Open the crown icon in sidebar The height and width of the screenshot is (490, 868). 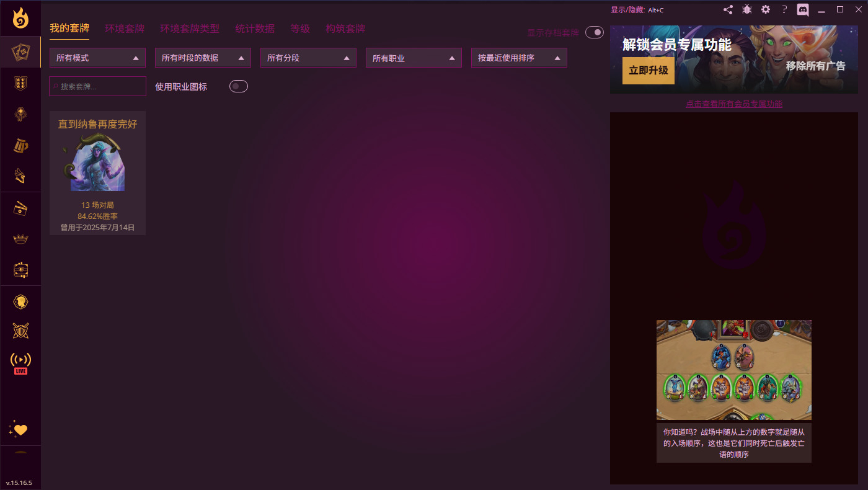click(x=20, y=239)
